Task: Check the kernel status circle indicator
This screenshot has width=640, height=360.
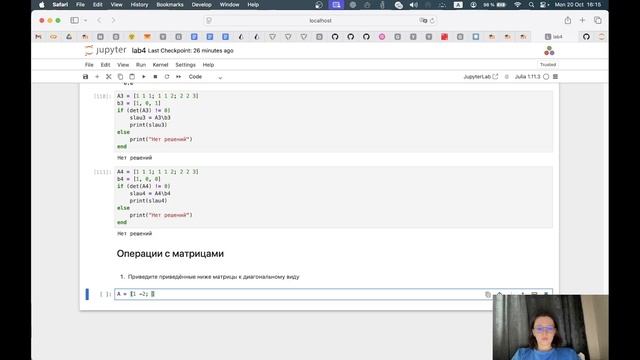Action: pos(546,77)
